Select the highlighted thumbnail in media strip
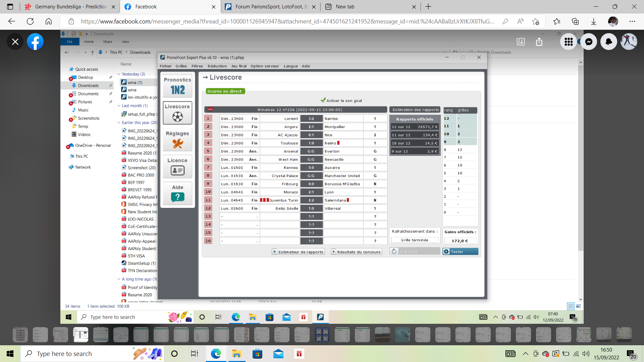The width and height of the screenshot is (644, 362). point(80,334)
